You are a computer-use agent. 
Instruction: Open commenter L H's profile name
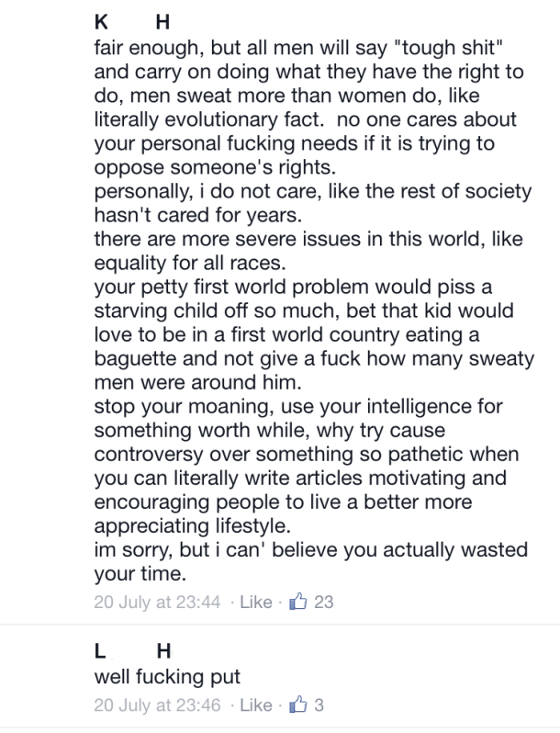[133, 650]
